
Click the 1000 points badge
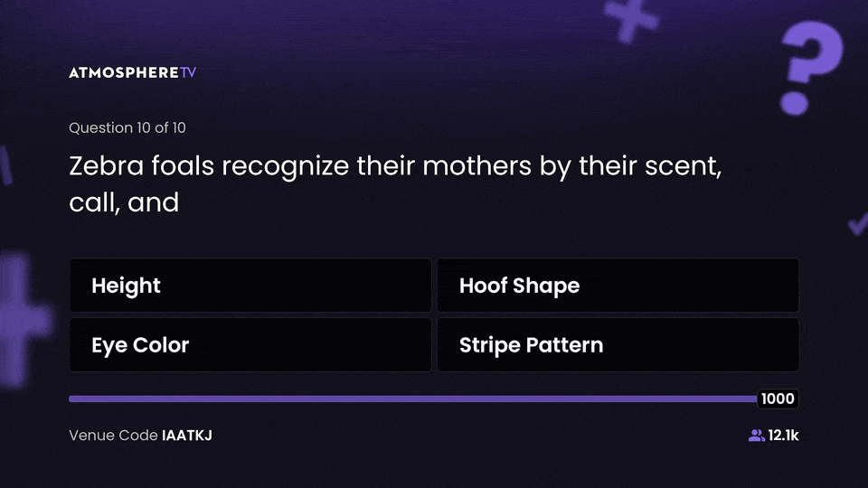tap(778, 399)
